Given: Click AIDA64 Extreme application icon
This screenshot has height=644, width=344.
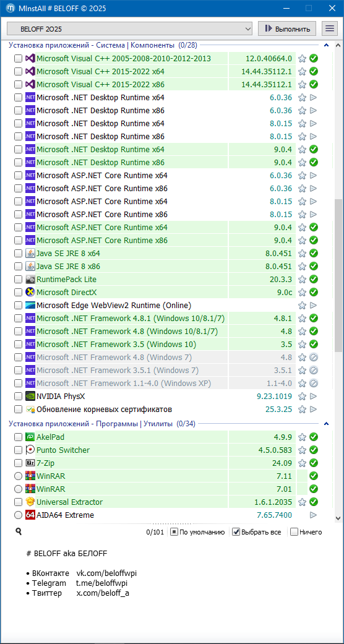Looking at the screenshot, I should pyautogui.click(x=30, y=515).
